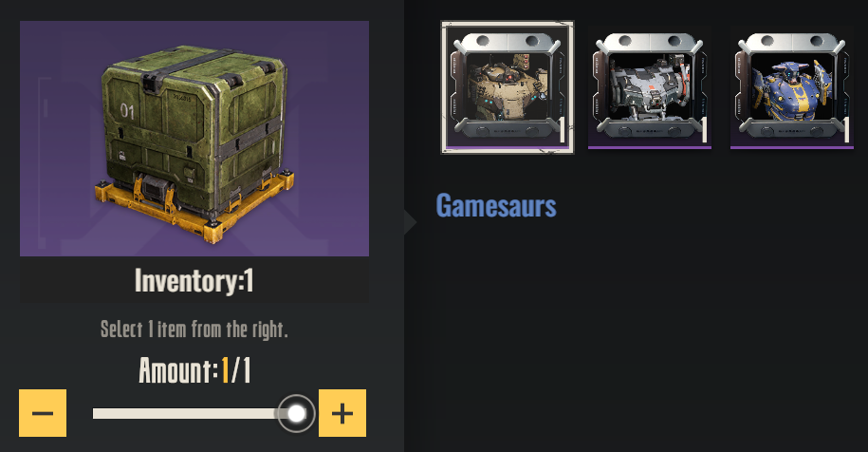This screenshot has height=452, width=868.
Task: Click purple rarity bar under blue robot card
Action: tap(791, 147)
